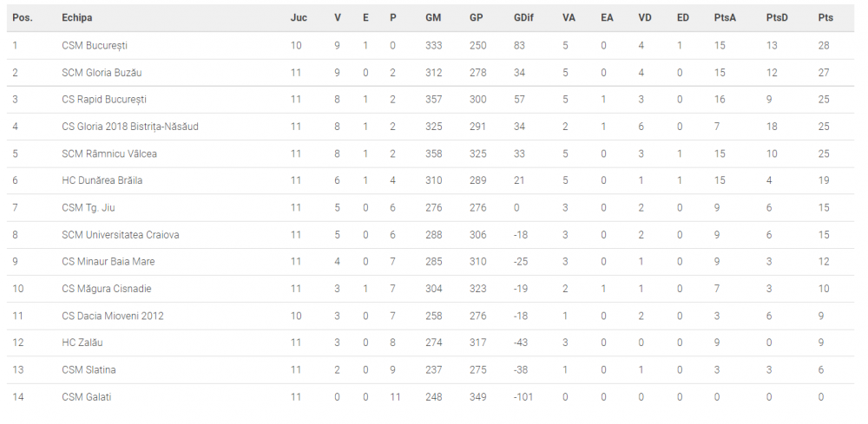868x424 pixels.
Task: Click CSM Slatina team name
Action: (x=89, y=370)
